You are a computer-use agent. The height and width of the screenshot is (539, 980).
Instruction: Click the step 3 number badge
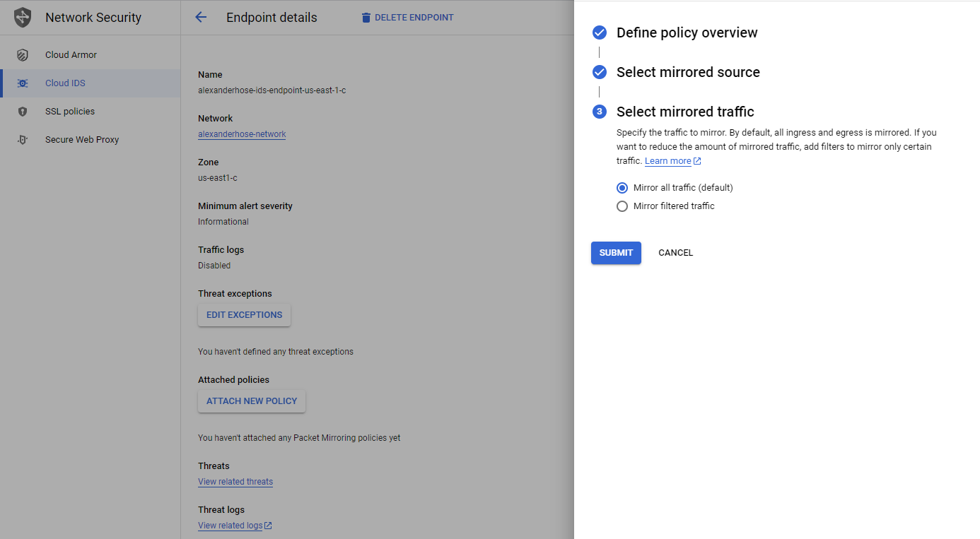click(x=600, y=112)
